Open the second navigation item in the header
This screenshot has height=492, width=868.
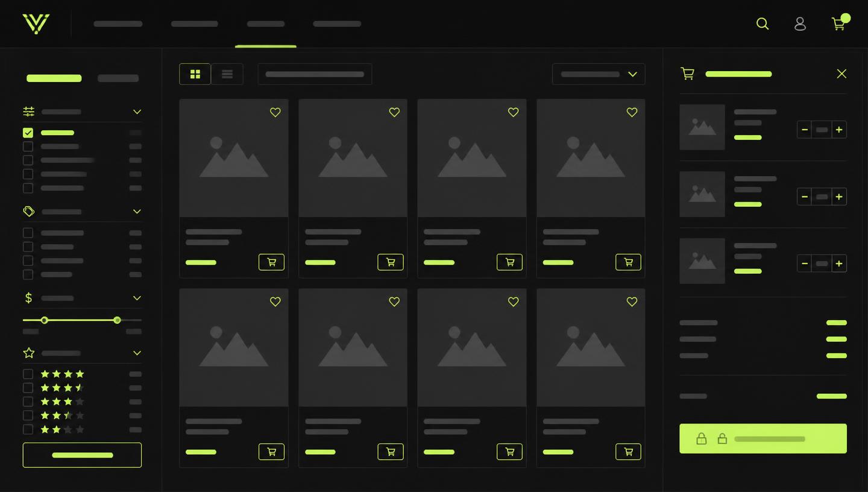[x=195, y=24]
